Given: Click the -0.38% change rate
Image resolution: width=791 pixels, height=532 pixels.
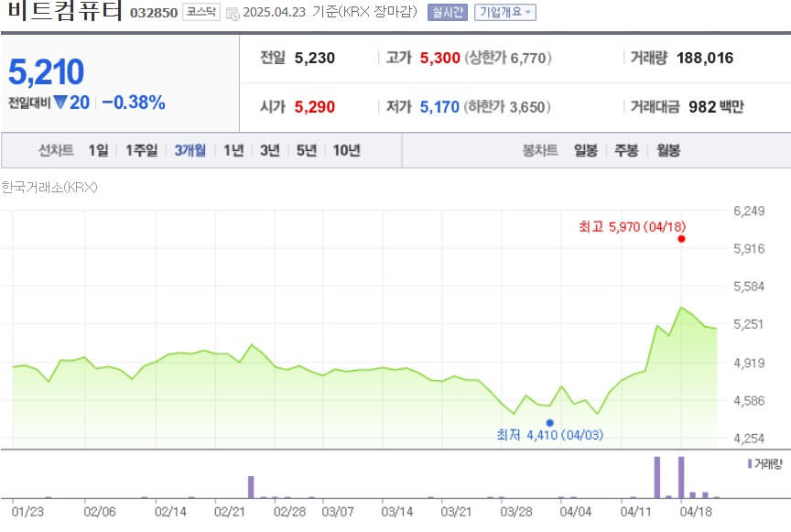Looking at the screenshot, I should [x=134, y=103].
